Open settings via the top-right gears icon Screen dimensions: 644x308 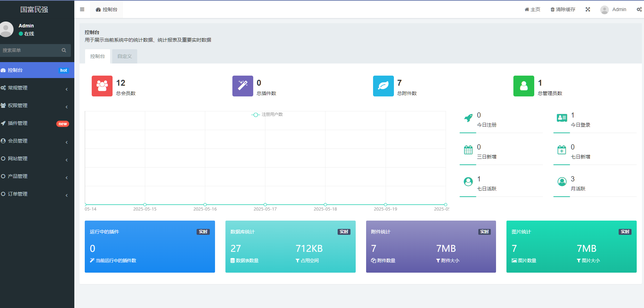click(639, 9)
